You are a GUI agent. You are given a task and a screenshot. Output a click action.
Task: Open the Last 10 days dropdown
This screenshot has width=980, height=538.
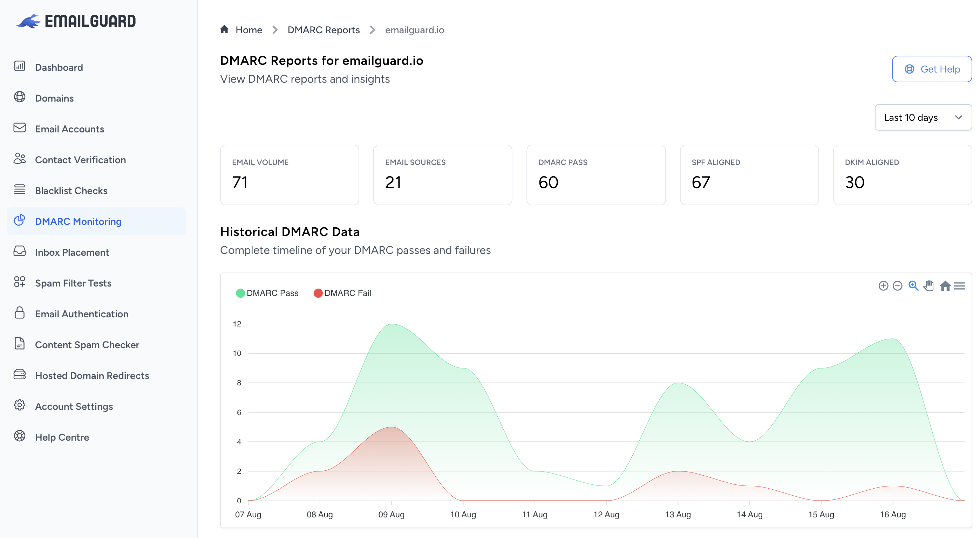click(x=923, y=117)
